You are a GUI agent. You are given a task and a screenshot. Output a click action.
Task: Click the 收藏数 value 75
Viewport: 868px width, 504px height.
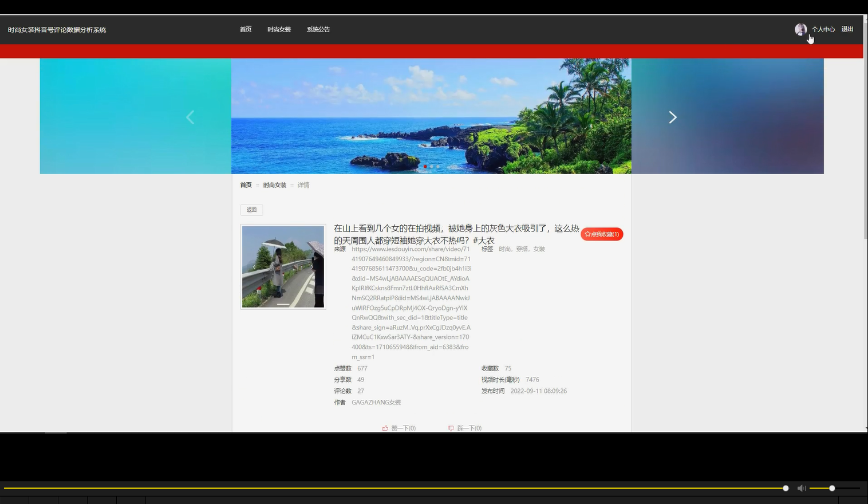pyautogui.click(x=508, y=368)
